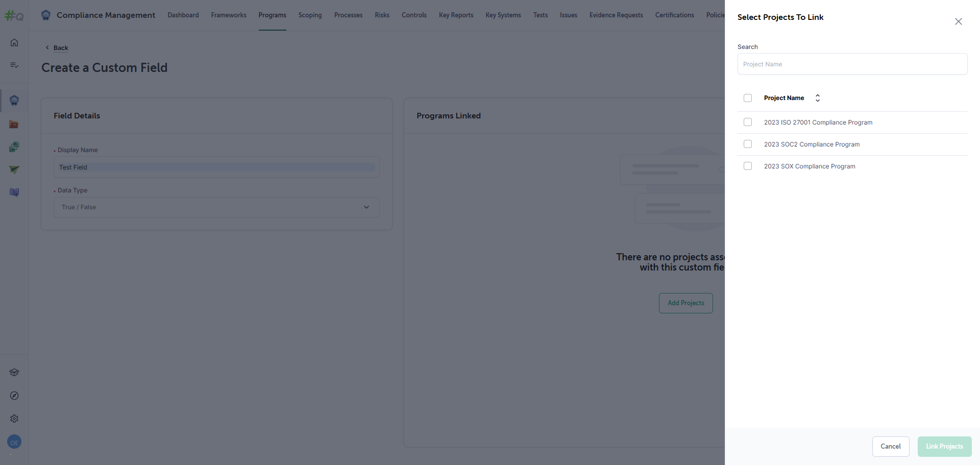Image resolution: width=980 pixels, height=465 pixels.
Task: Click the Back link
Action: [x=61, y=48]
